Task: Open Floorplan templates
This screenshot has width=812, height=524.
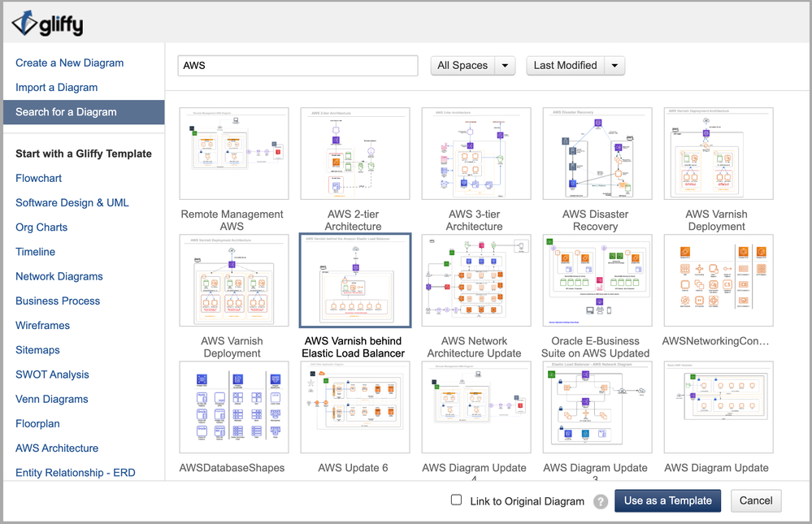Action: (37, 423)
